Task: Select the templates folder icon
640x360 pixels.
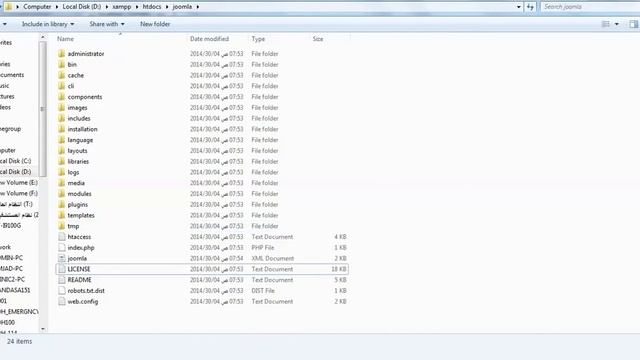Action: click(62, 215)
